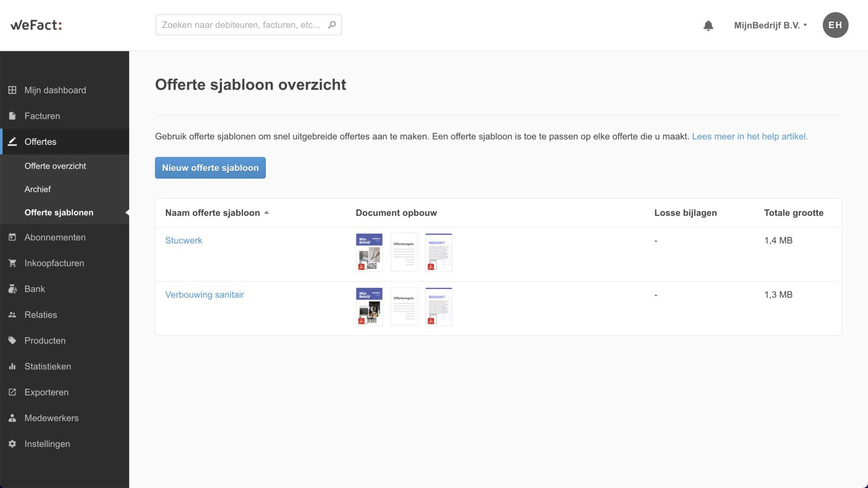Viewport: 868px width, 488px height.
Task: Open Offerte overzicht in the sidebar
Action: tap(55, 166)
